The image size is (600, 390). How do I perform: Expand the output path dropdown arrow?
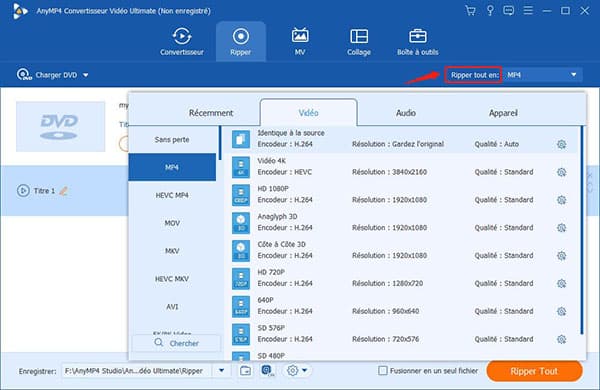point(222,371)
